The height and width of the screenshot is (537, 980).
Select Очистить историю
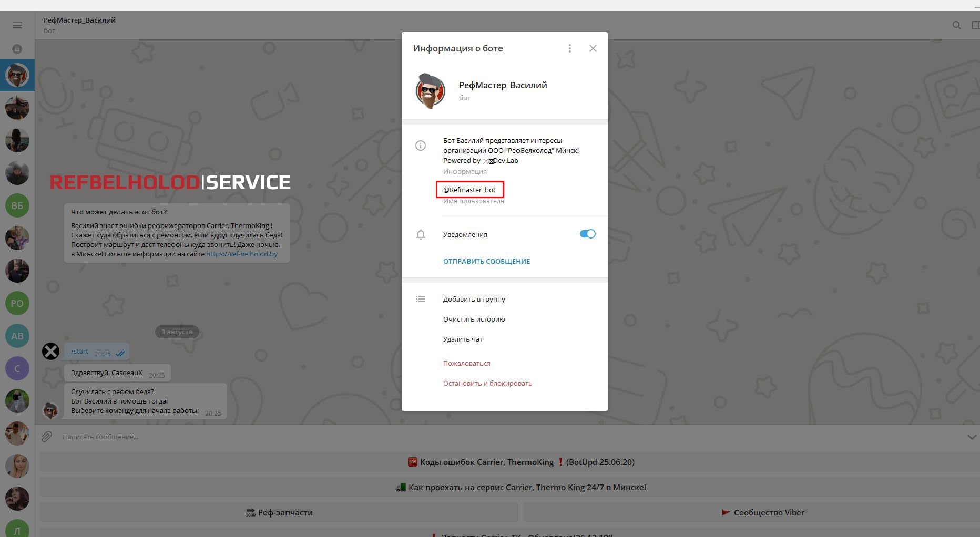[474, 319]
